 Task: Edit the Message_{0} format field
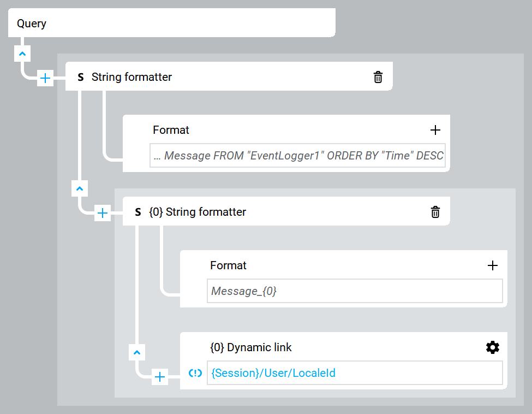point(355,291)
